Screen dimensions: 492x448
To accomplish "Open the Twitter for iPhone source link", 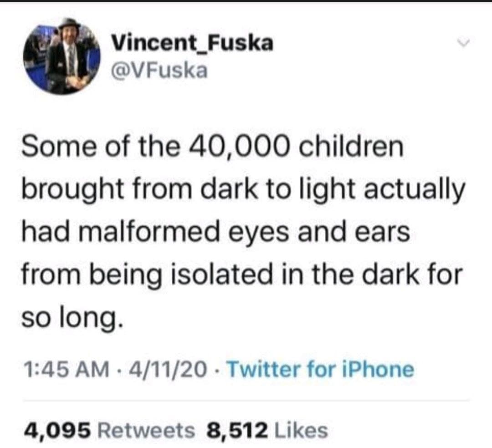I will click(321, 369).
